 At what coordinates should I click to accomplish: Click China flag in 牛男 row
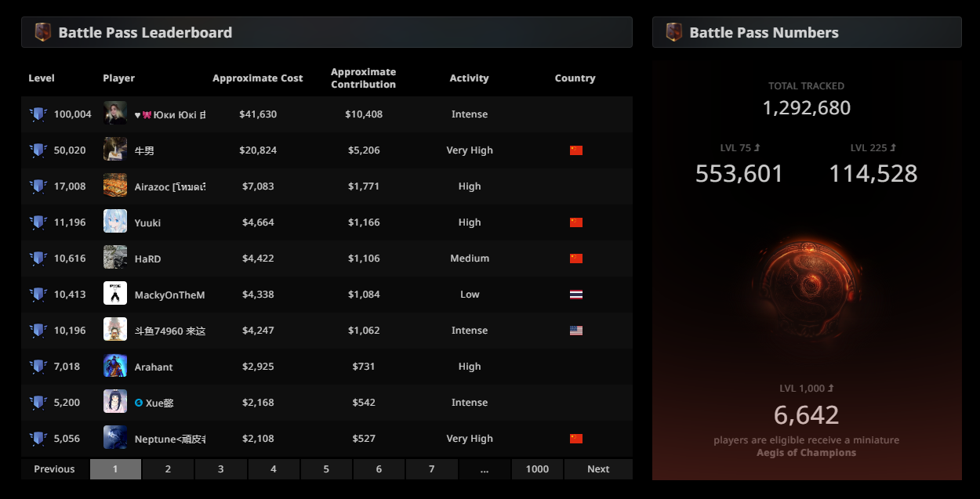pyautogui.click(x=576, y=150)
